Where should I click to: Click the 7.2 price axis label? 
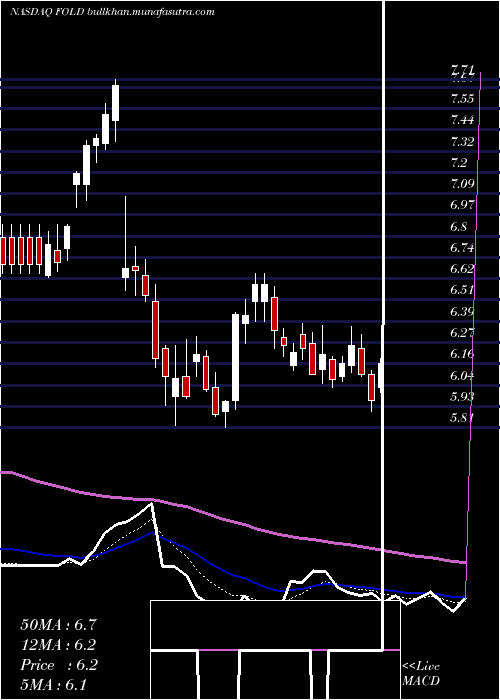coord(459,163)
